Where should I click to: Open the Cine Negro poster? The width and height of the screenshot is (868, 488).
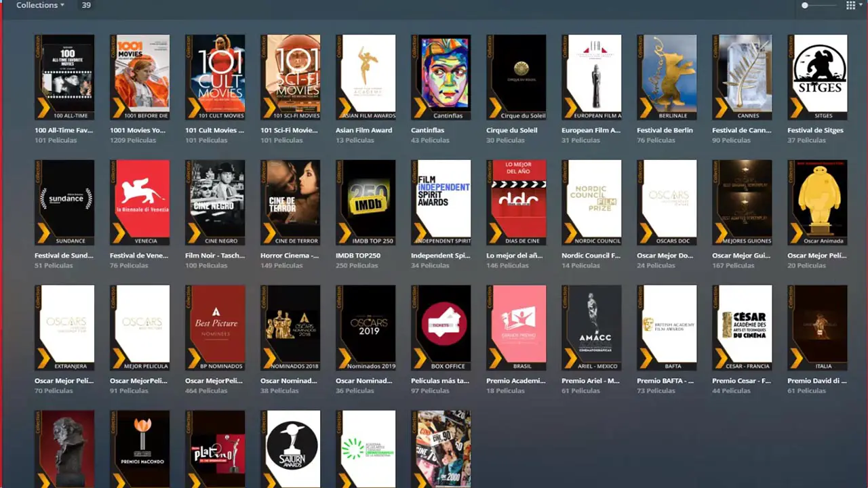coord(215,203)
